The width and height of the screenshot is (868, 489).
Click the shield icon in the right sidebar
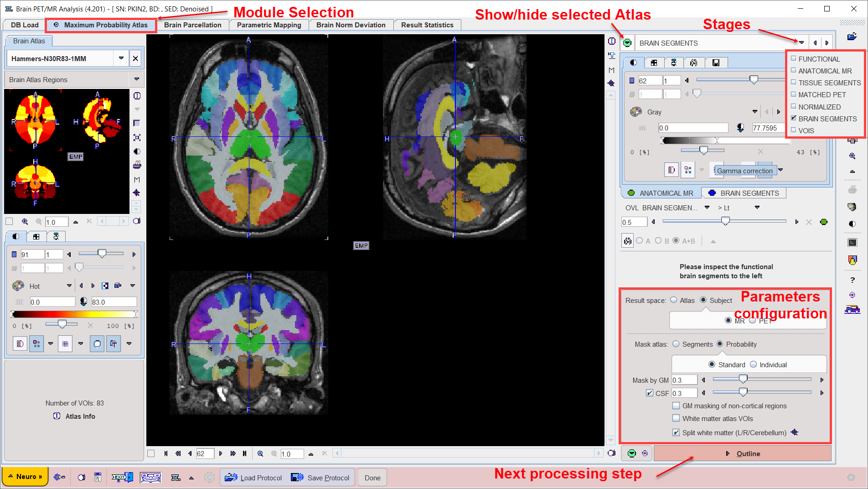tap(852, 260)
